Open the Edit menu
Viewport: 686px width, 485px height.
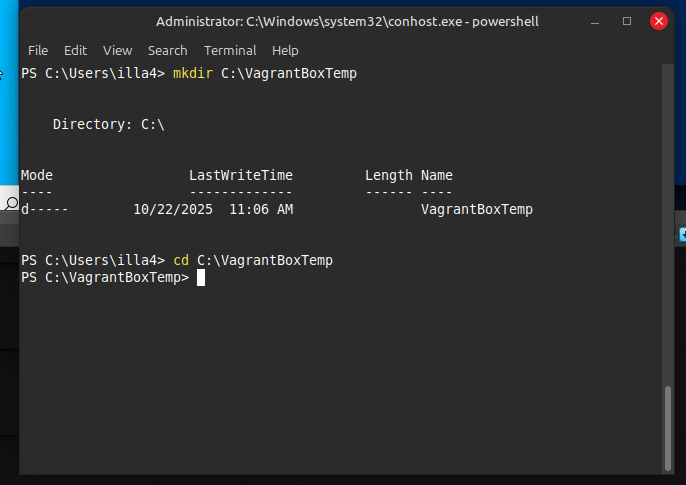(x=76, y=50)
